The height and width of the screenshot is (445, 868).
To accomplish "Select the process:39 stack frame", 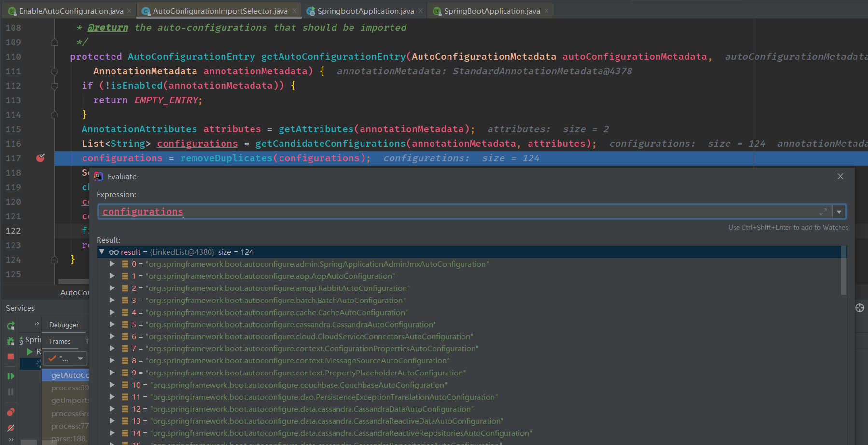I will click(66, 388).
